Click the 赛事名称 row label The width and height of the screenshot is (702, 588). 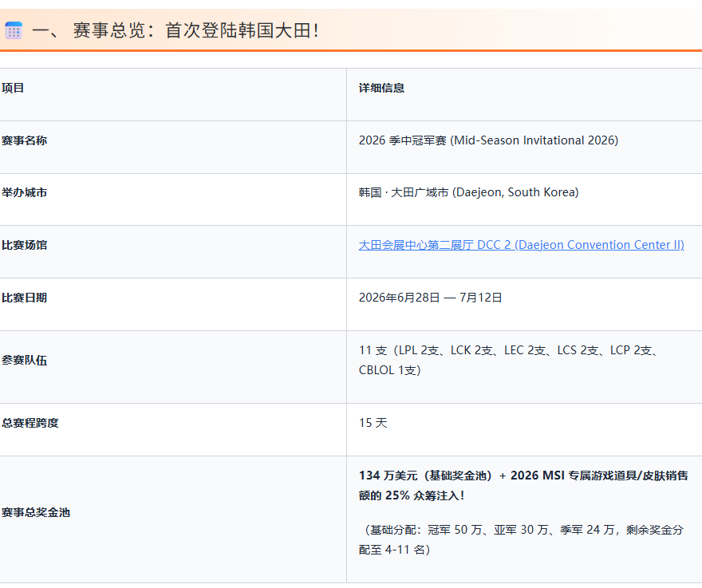pyautogui.click(x=24, y=140)
